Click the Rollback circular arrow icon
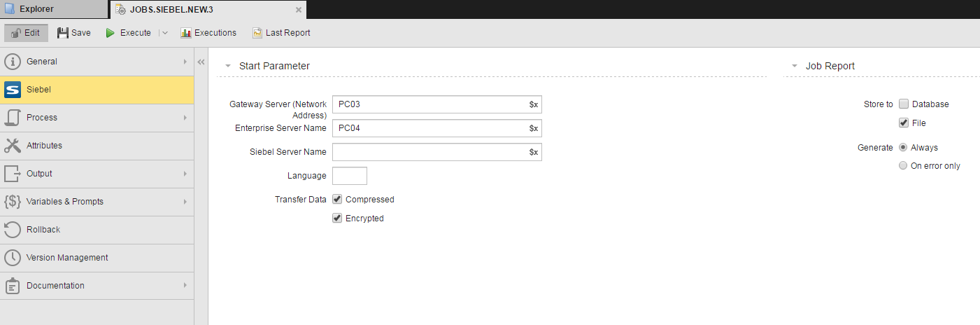 [13, 230]
